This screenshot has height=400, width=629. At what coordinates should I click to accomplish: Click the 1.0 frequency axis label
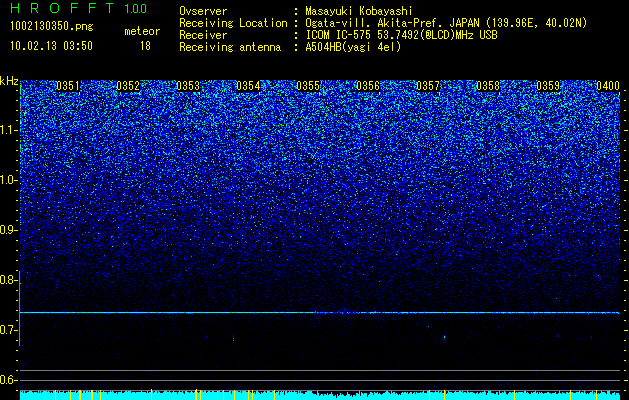(9, 180)
